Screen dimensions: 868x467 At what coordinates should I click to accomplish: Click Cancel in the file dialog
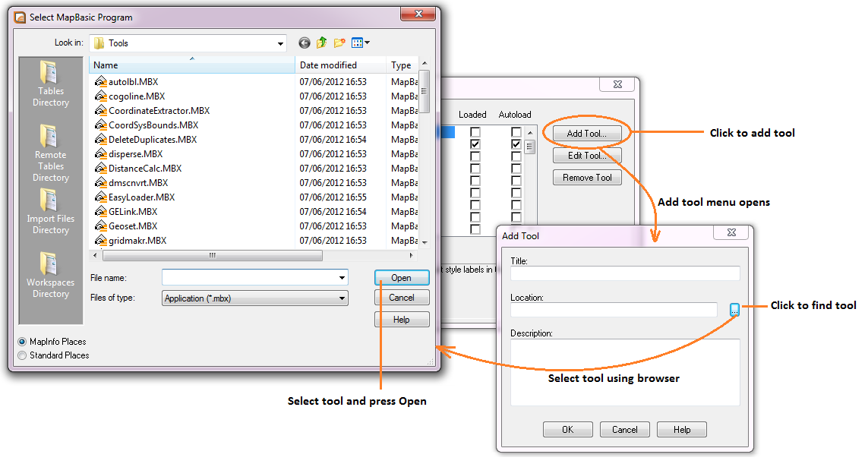point(401,298)
